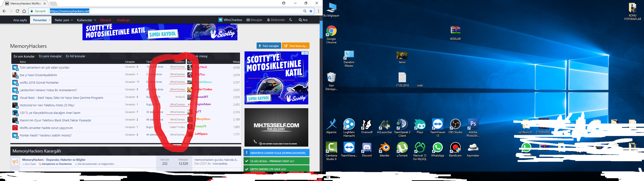Select KONU FOTOGRAFLAR folder on desktop

[632, 11]
